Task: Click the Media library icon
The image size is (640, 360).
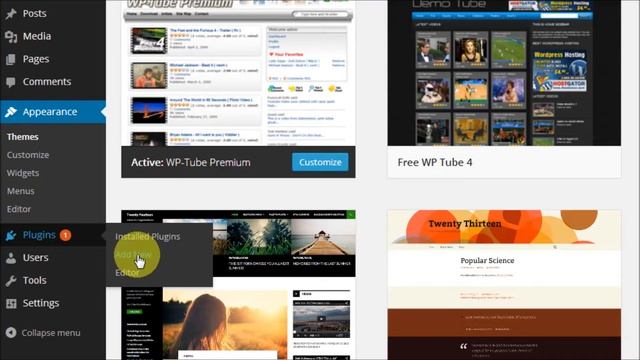Action: pyautogui.click(x=11, y=37)
